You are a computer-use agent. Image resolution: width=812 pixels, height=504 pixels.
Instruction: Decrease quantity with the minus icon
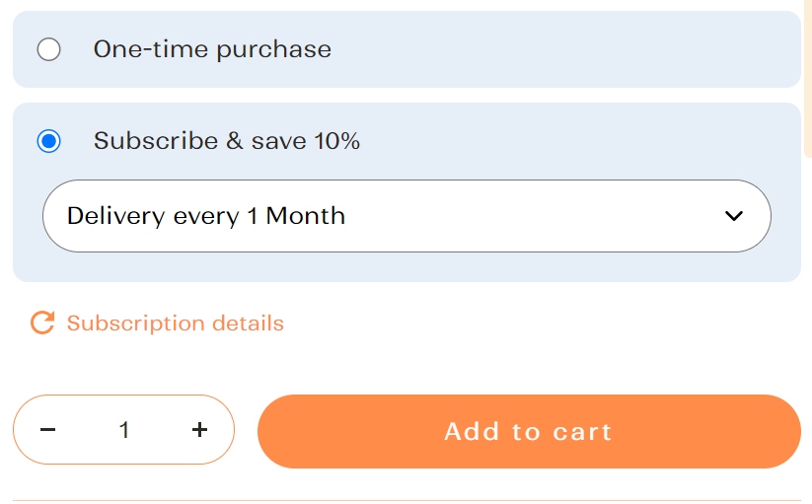click(47, 429)
